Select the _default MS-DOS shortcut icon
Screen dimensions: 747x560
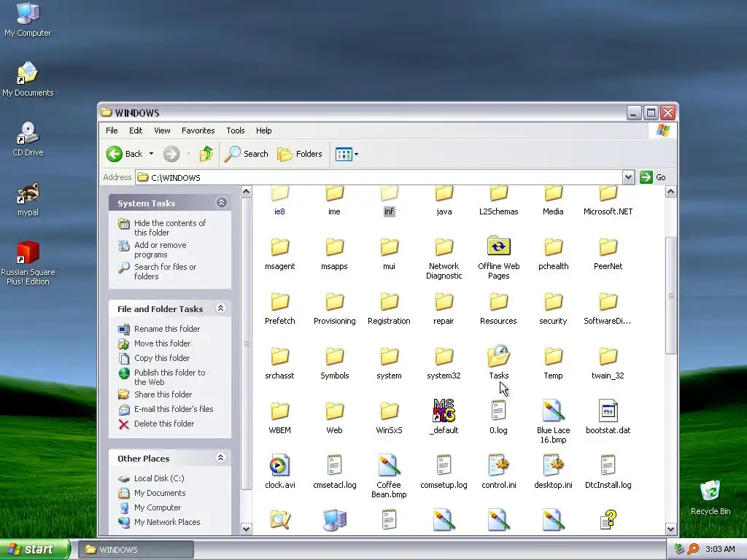point(444,411)
